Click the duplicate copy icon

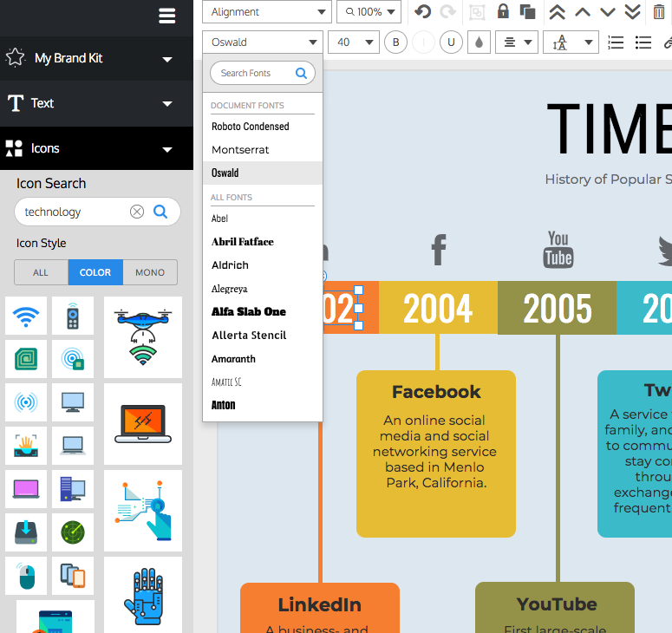point(527,11)
